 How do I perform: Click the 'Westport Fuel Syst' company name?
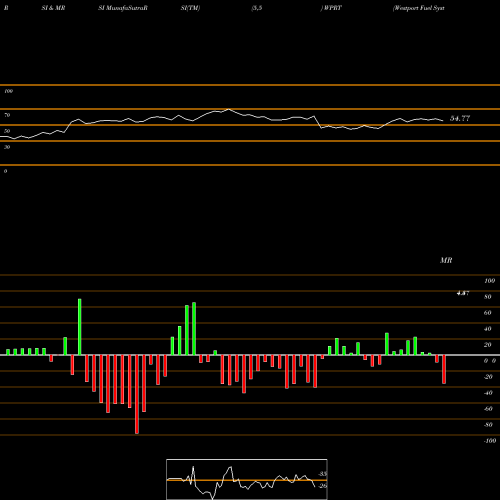(x=419, y=8)
